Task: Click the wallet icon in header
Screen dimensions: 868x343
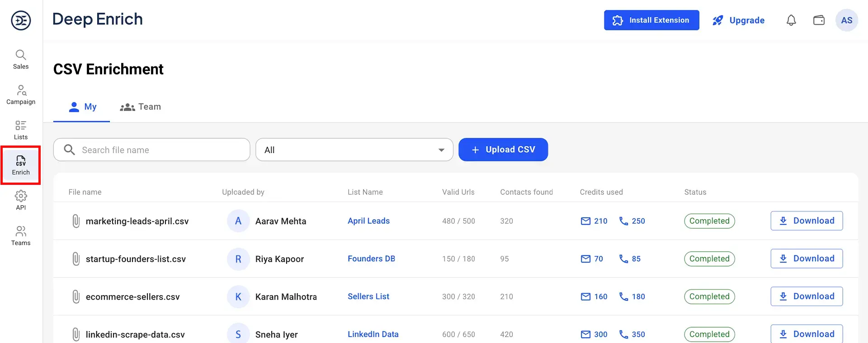Action: point(819,20)
